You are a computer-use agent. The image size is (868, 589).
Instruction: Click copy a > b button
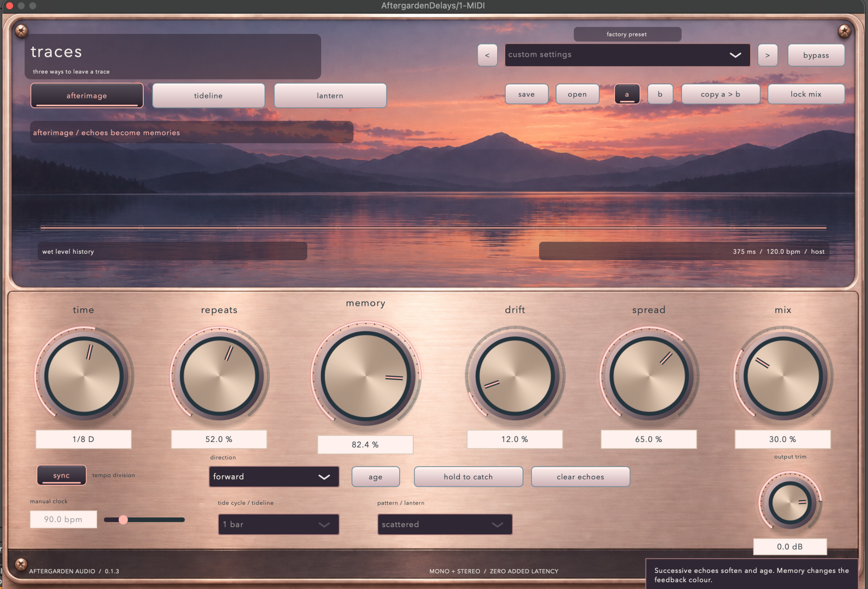721,94
